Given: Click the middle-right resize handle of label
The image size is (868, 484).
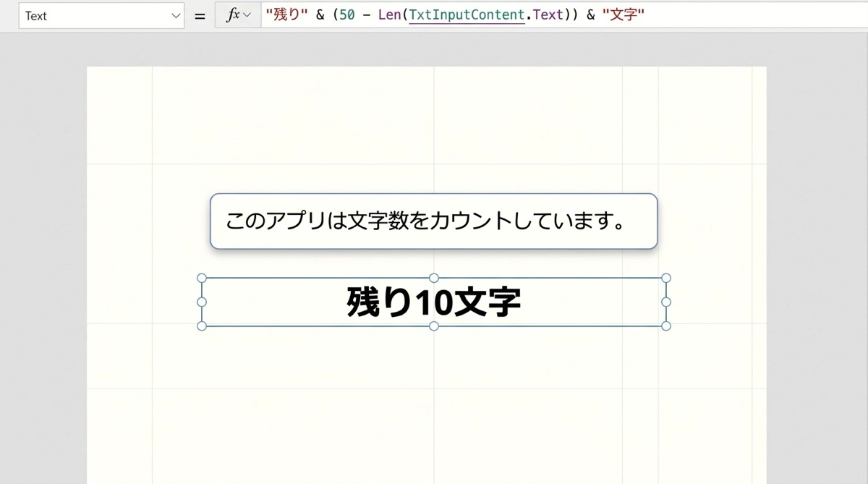Looking at the screenshot, I should pos(666,302).
